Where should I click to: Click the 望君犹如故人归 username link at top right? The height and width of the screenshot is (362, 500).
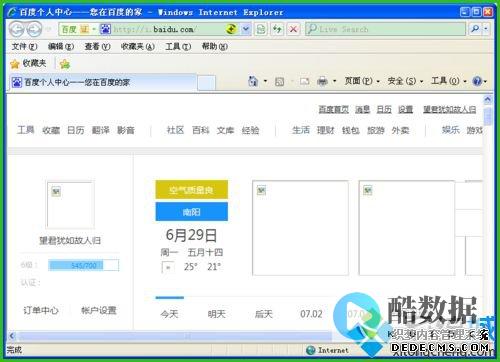pyautogui.click(x=450, y=109)
